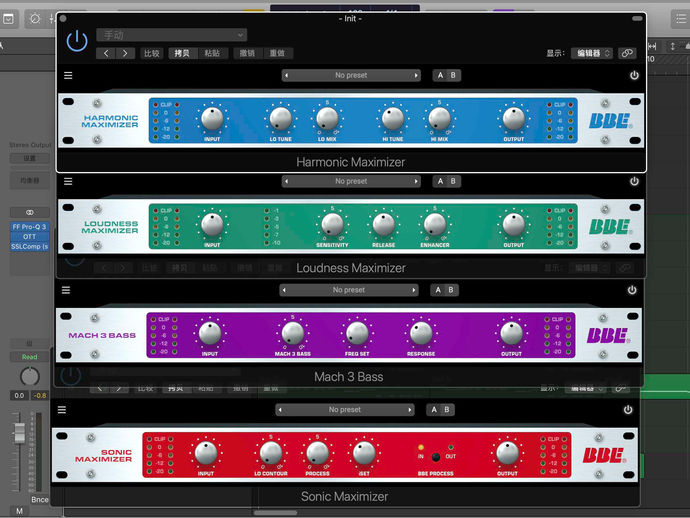Screen dimensions: 690x518
Task: Open Sonic Maximizer hamburger menu
Action: point(62,410)
